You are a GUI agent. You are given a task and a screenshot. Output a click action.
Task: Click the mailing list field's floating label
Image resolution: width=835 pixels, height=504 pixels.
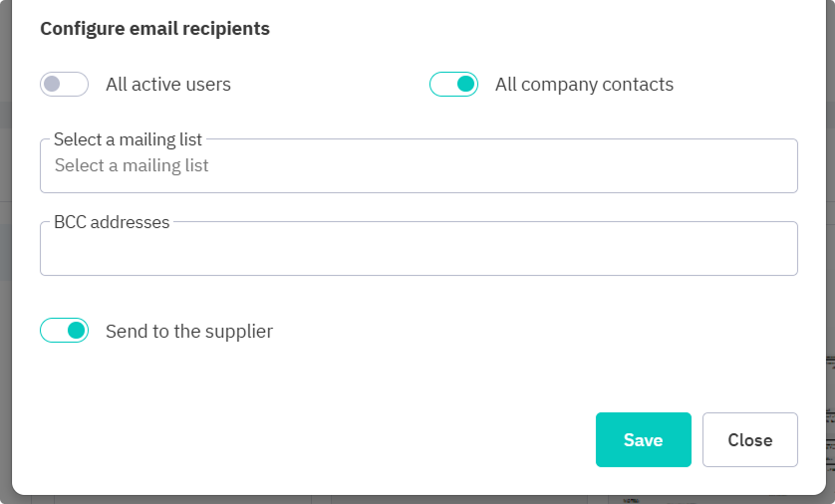click(128, 139)
